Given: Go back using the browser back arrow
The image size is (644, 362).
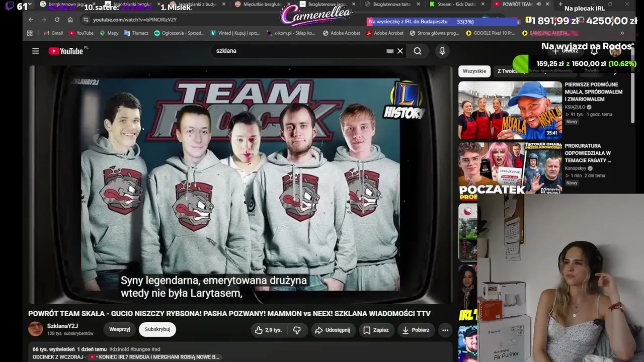Looking at the screenshot, I should pyautogui.click(x=31, y=20).
